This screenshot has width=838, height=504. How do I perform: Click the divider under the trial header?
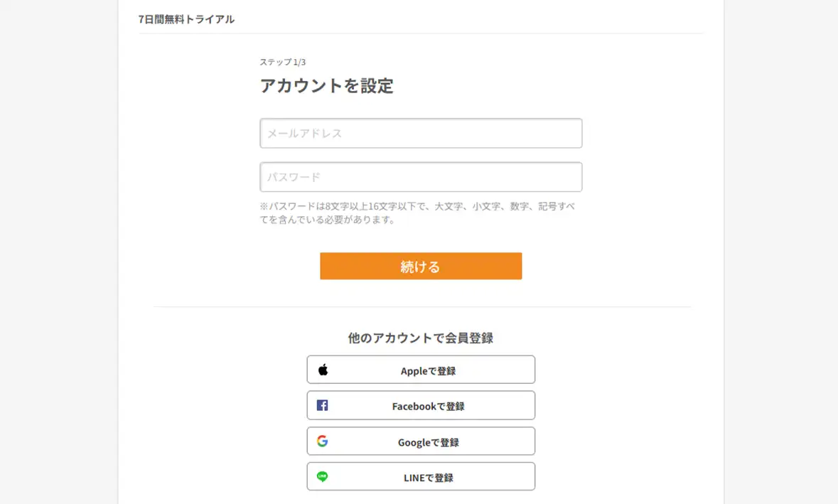coord(421,33)
